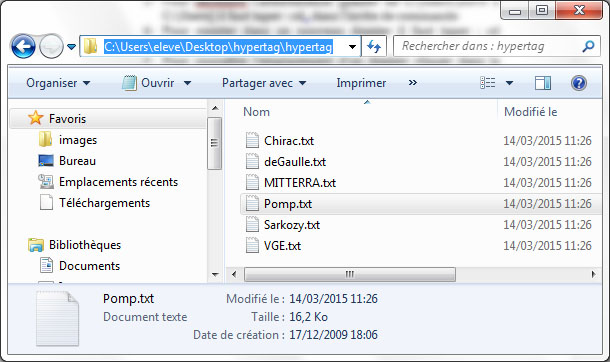Open the Documents library

[x=89, y=266]
